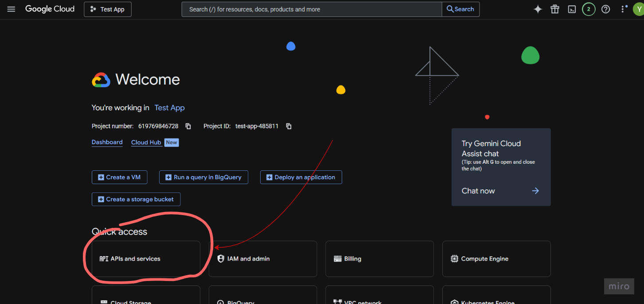The height and width of the screenshot is (304, 644).
Task: Open the Test App project link
Action: (169, 108)
